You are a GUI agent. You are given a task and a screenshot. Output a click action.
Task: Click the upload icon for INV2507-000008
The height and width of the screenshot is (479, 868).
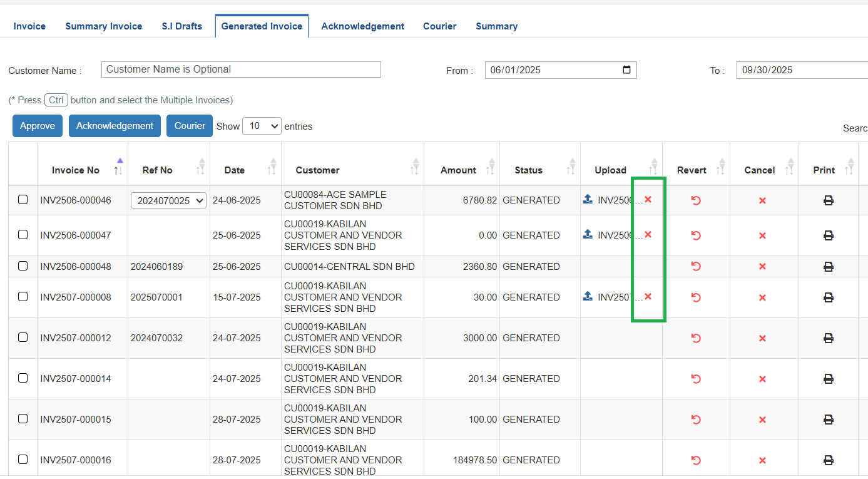(x=588, y=296)
